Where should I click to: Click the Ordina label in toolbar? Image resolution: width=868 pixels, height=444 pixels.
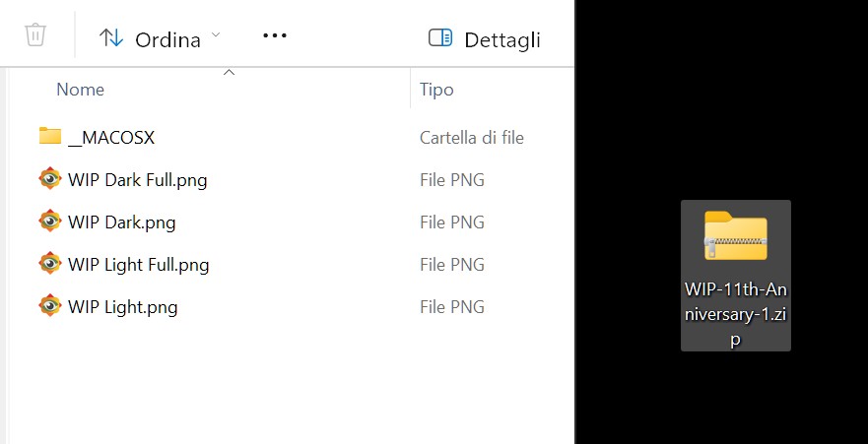[167, 39]
